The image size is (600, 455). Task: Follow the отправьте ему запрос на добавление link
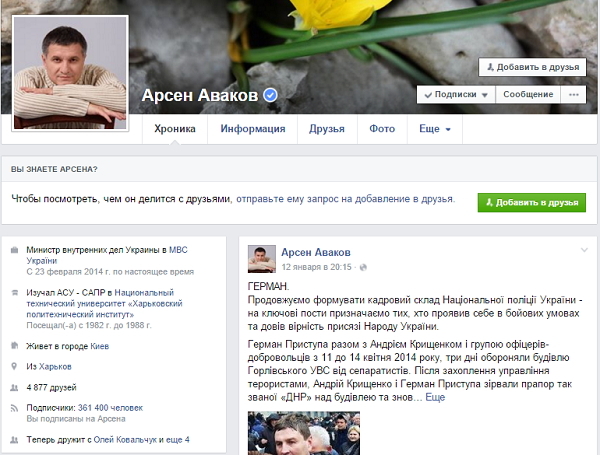tap(344, 199)
